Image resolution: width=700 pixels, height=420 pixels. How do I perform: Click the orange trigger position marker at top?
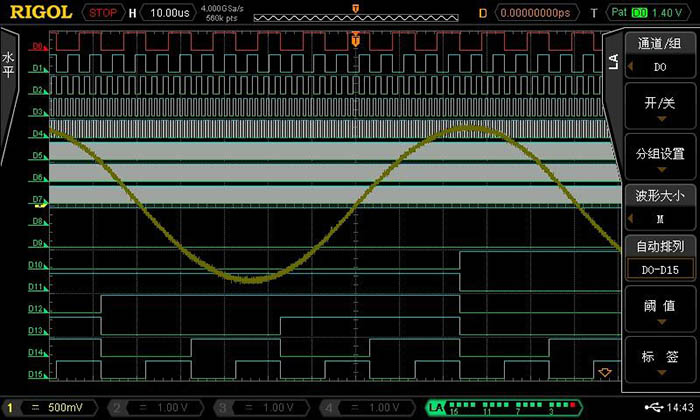[x=355, y=9]
